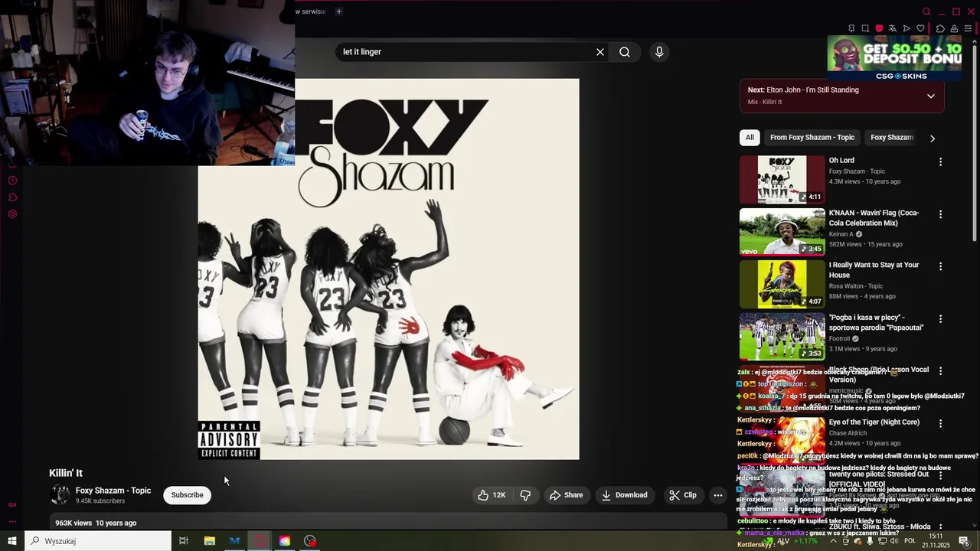980x551 pixels.
Task: Open options for I Really Want to Stay
Action: (x=941, y=266)
